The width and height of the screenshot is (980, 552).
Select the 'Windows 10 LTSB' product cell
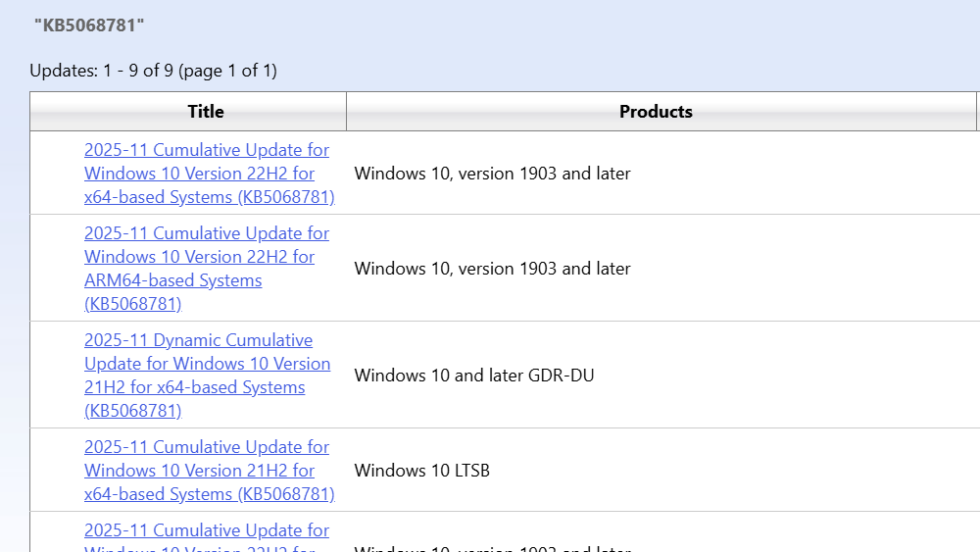coord(421,471)
